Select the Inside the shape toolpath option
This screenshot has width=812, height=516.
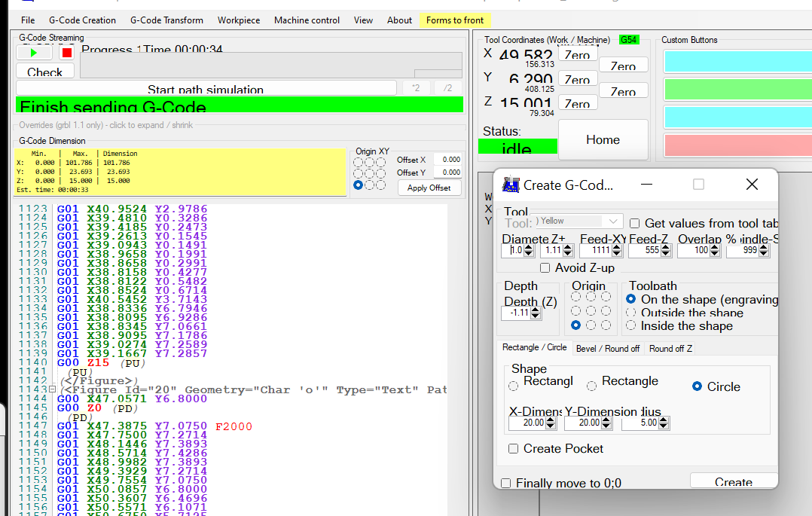pos(631,326)
